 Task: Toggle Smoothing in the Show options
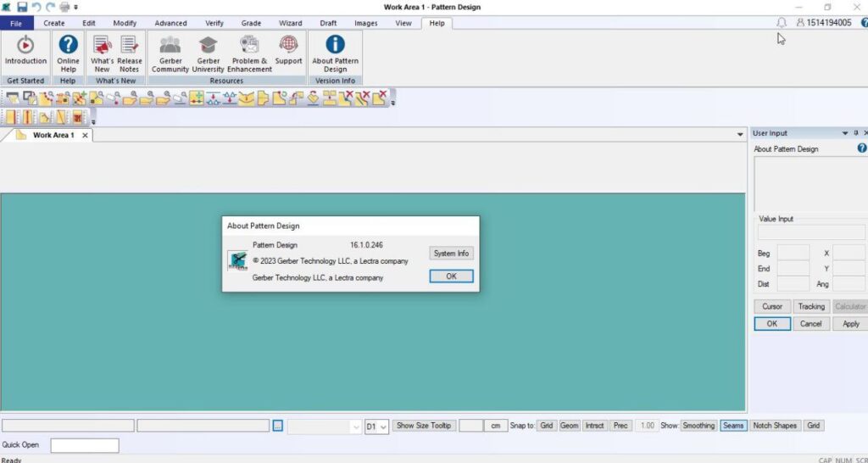point(698,426)
